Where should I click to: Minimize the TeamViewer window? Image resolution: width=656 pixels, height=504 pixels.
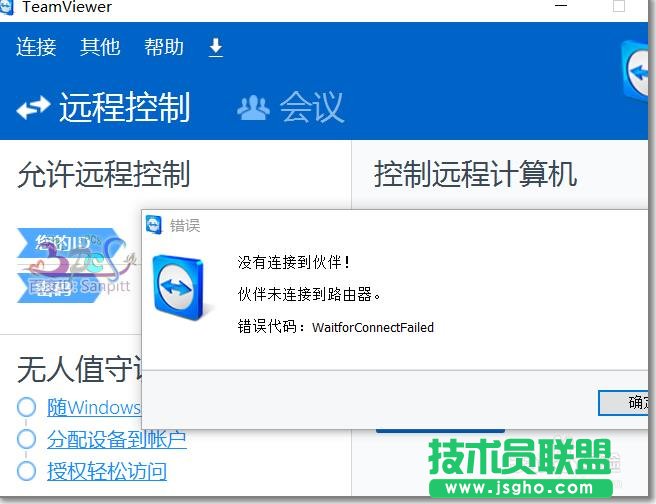tap(561, 6)
